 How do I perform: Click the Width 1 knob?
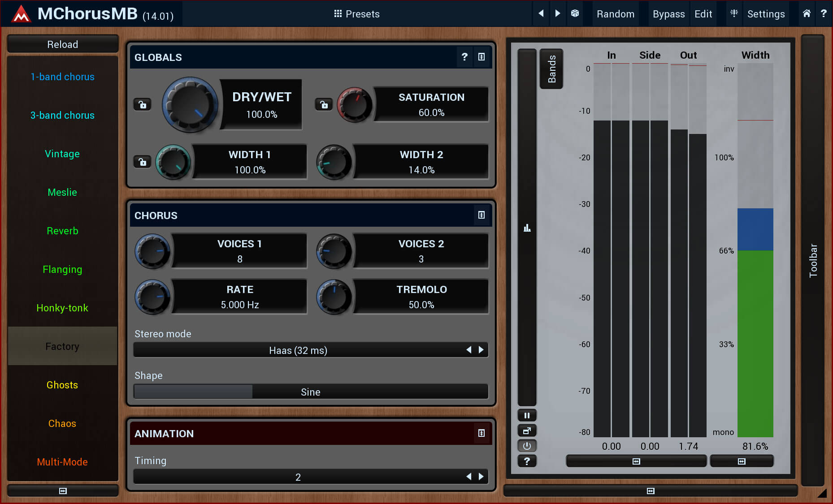173,162
